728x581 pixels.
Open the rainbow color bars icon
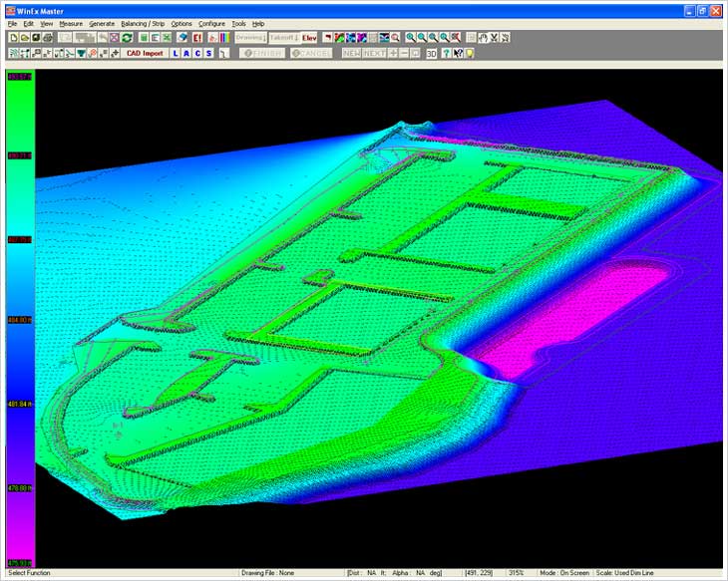[x=224, y=38]
